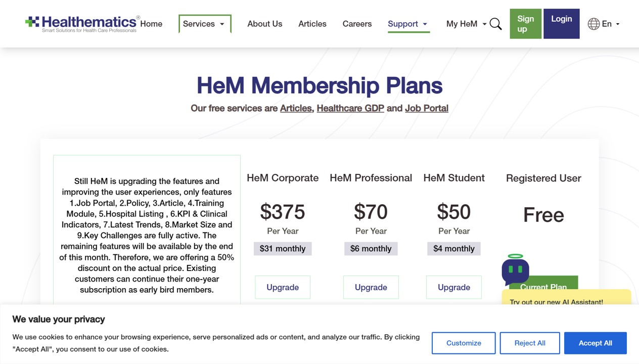Open the AI Assistant chatbot icon
Image resolution: width=639 pixels, height=364 pixels.
pyautogui.click(x=515, y=270)
